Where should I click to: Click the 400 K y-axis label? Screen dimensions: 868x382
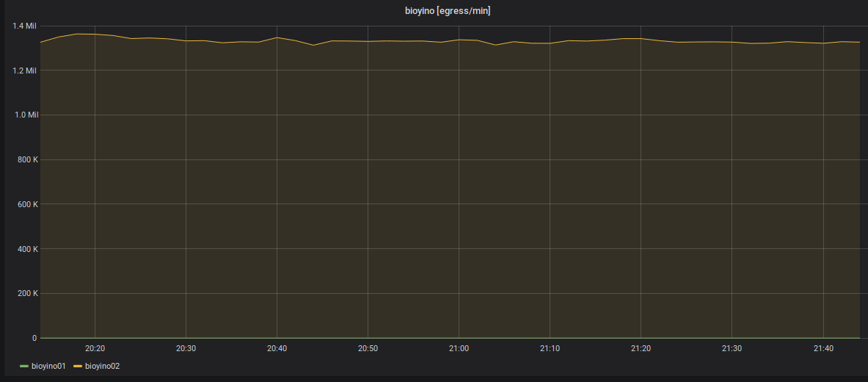point(26,249)
